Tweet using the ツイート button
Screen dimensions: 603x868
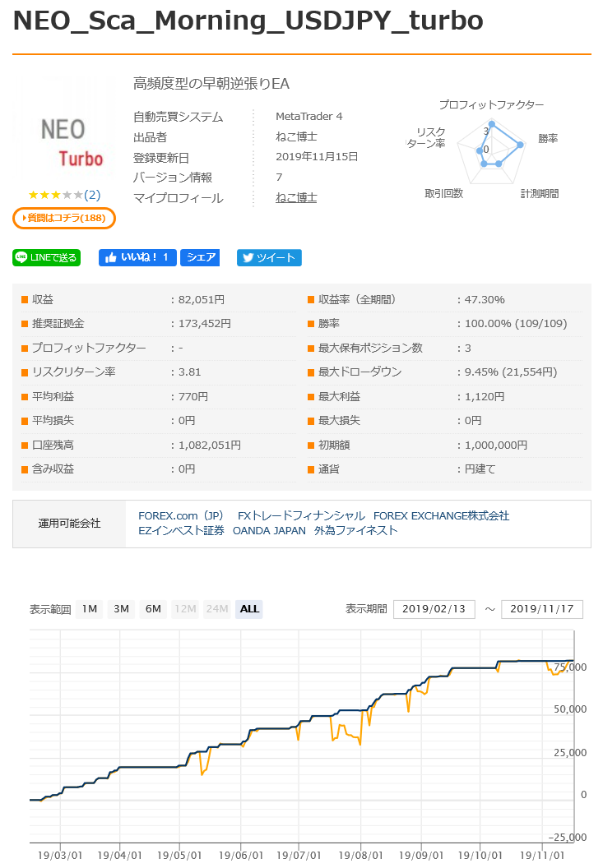269,258
